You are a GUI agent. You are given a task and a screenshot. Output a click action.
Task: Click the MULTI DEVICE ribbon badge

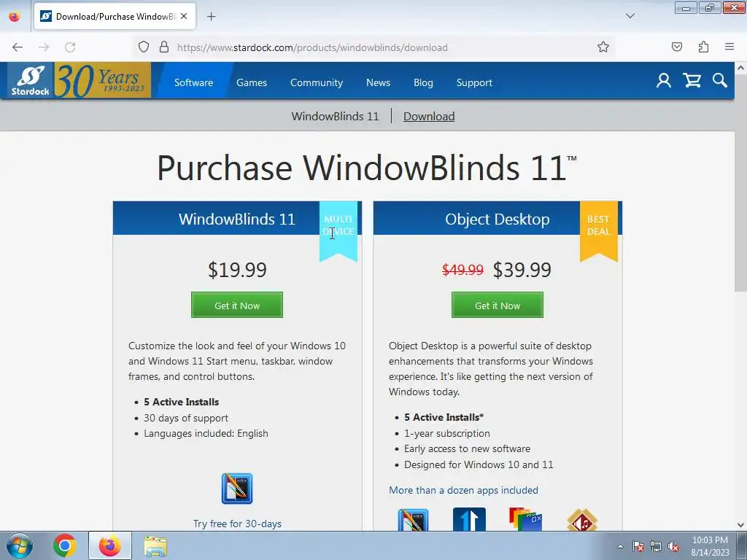click(338, 231)
